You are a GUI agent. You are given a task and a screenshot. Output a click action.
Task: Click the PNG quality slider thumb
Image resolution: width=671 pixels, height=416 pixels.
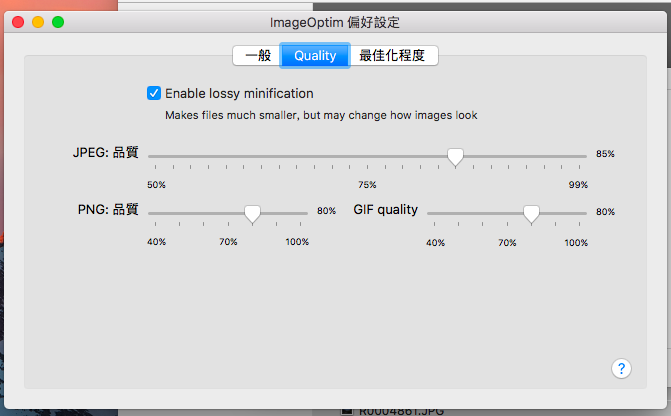[x=252, y=214]
